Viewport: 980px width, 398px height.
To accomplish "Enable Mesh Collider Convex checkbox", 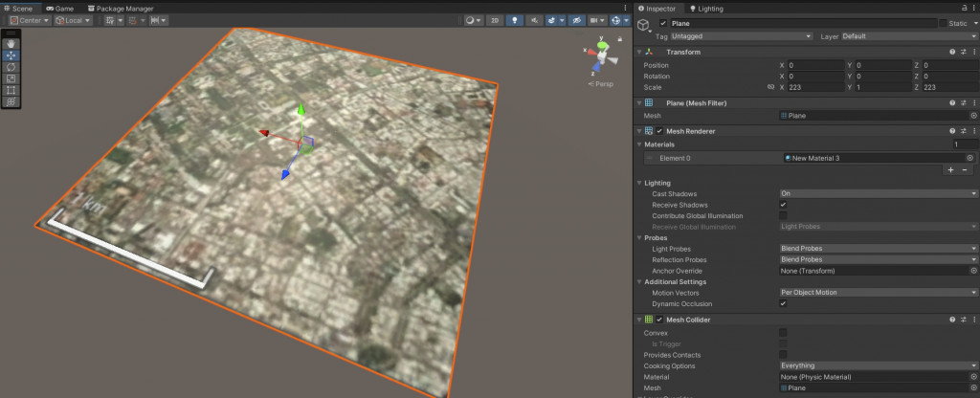I will pyautogui.click(x=783, y=333).
